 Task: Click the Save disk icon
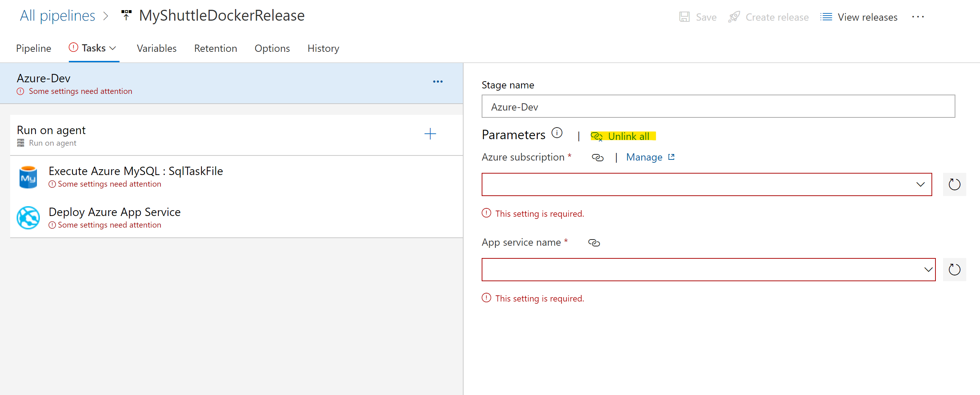point(684,17)
